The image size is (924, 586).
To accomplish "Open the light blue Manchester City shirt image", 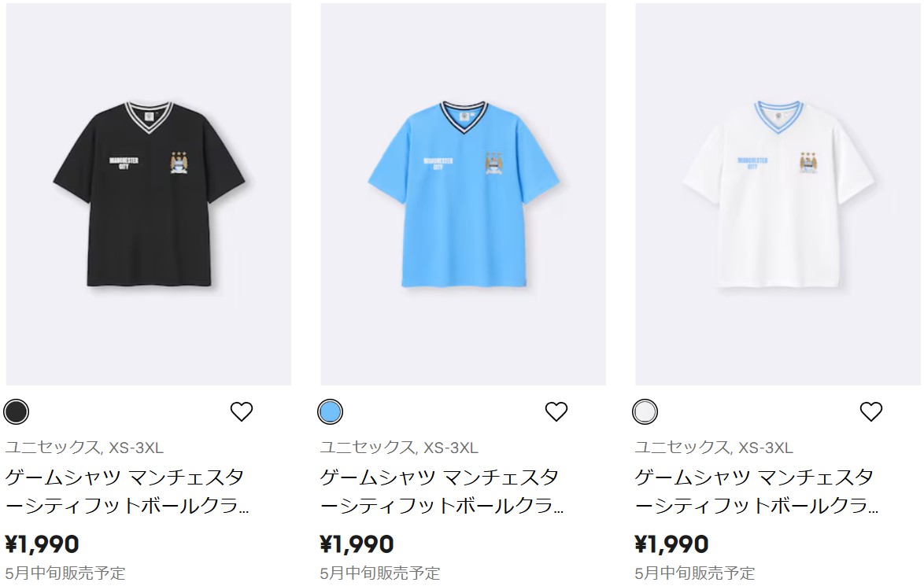I will 463,194.
